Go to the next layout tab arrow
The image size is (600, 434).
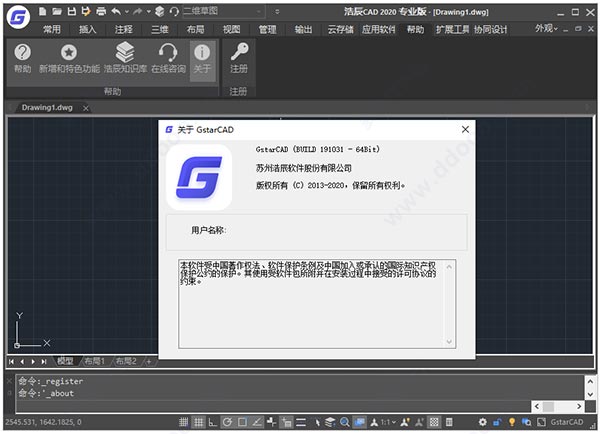(x=33, y=361)
